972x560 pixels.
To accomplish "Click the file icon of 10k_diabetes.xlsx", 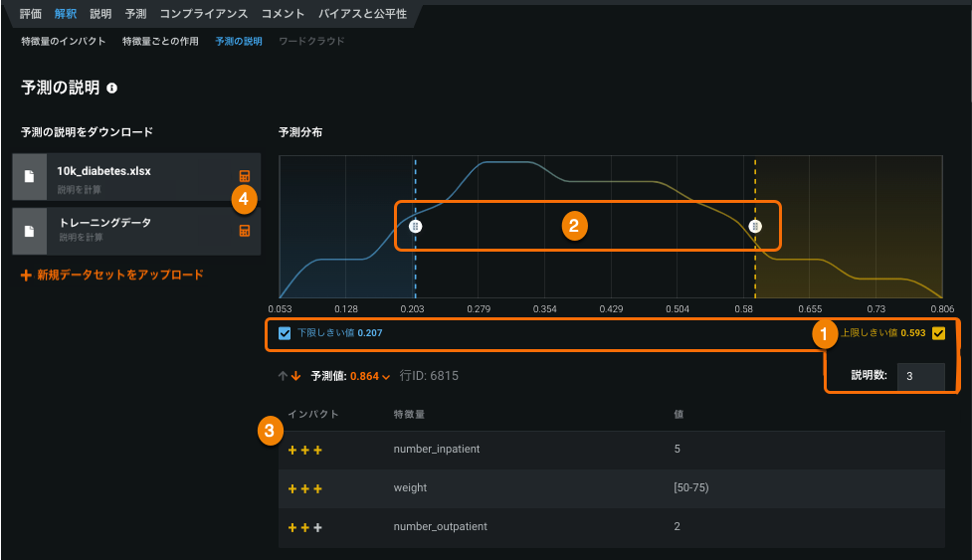I will (30, 177).
